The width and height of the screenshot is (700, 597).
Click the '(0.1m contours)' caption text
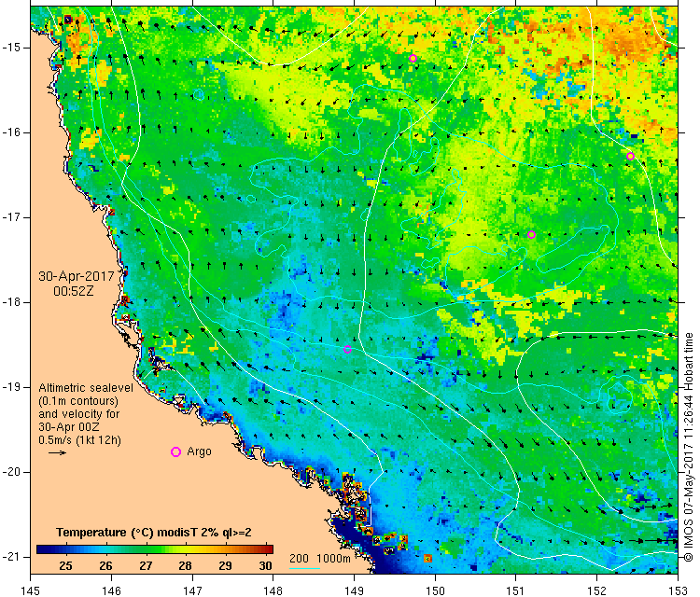78,401
